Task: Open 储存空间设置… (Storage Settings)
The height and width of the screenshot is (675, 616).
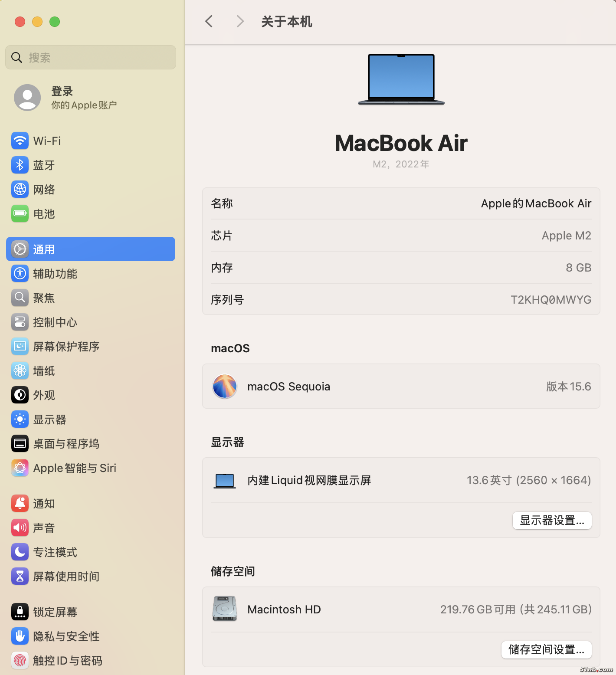Action: click(547, 649)
